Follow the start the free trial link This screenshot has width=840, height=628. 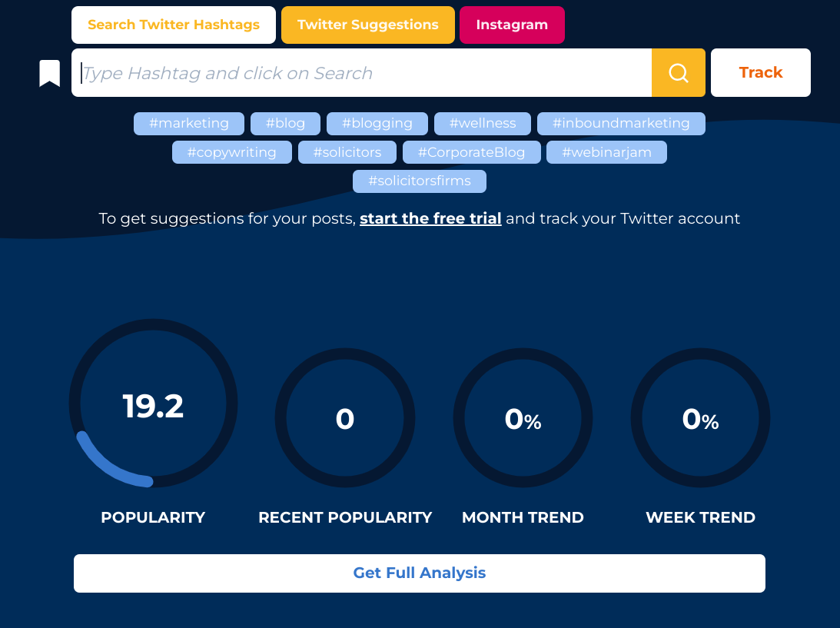tap(430, 218)
